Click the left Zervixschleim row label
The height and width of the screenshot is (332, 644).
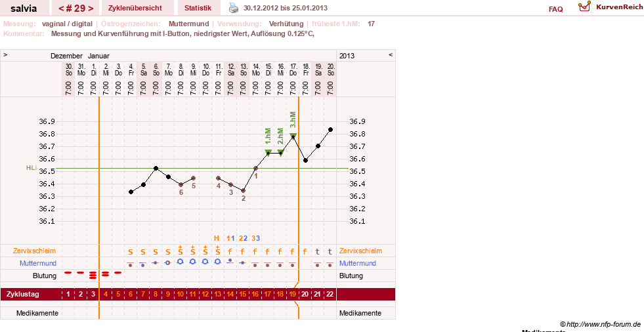(x=35, y=251)
